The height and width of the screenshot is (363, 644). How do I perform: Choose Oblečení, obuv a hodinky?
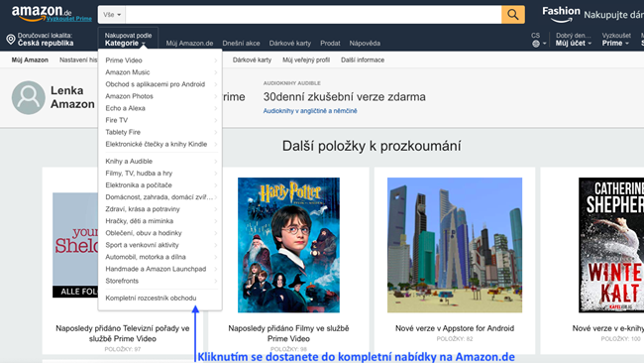pos(144,233)
